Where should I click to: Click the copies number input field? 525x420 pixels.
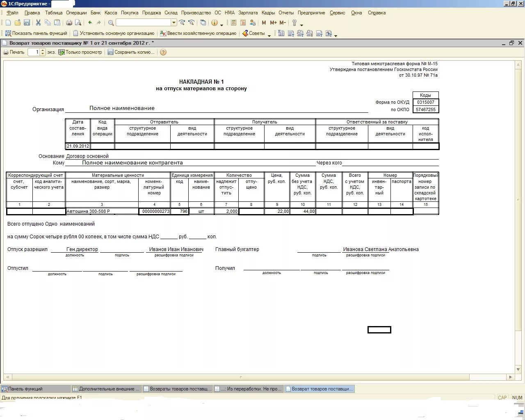point(34,52)
